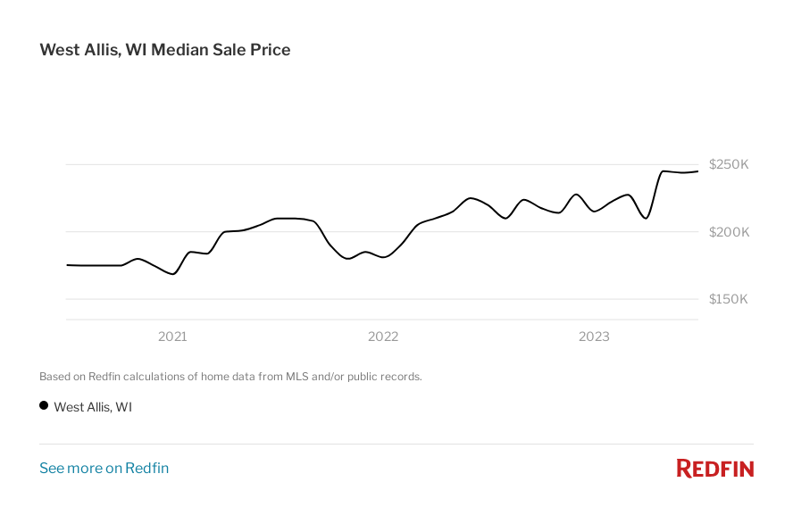Click the rightmost end of the price line
Screen dimensions: 793x532
pos(697,171)
